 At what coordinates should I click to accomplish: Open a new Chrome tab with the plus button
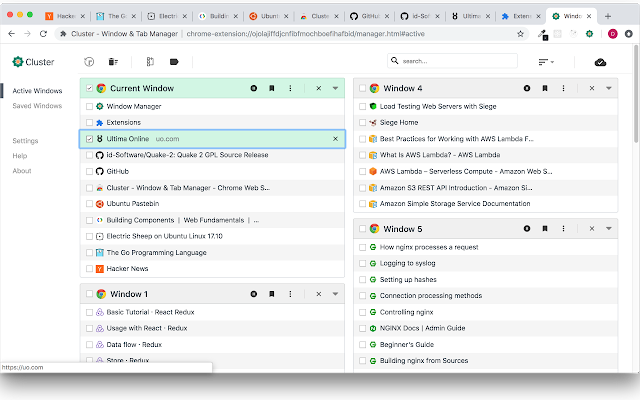[608, 16]
